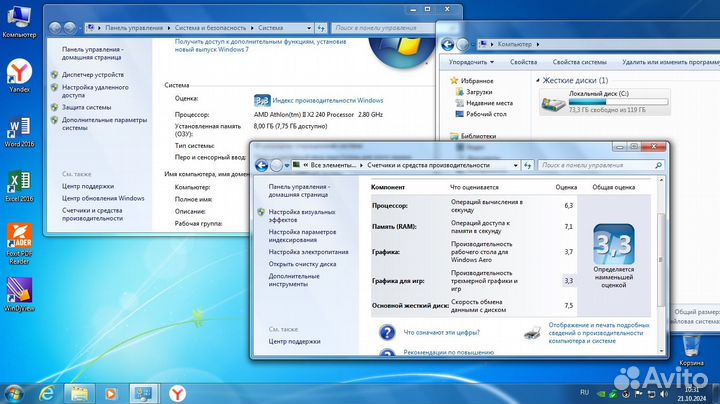Go back in the Компьютер explorer window

(448, 45)
